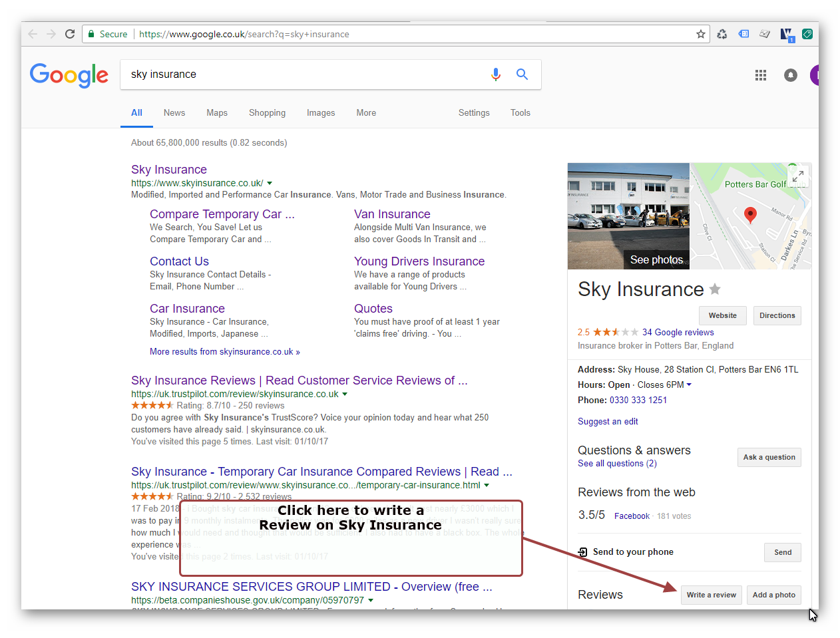Click the Add a photo button
This screenshot has width=840, height=638.
(774, 595)
